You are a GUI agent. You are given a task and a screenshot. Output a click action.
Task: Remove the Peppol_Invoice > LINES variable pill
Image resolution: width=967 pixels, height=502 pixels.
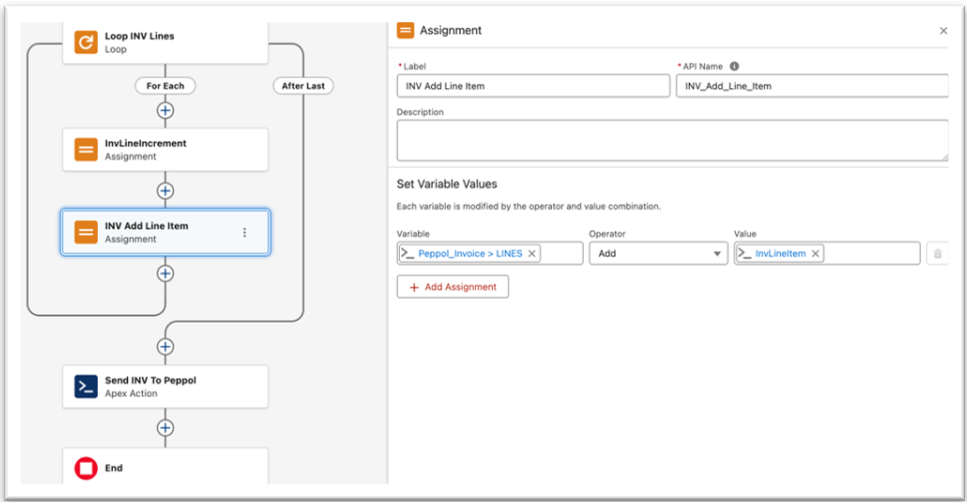(532, 254)
